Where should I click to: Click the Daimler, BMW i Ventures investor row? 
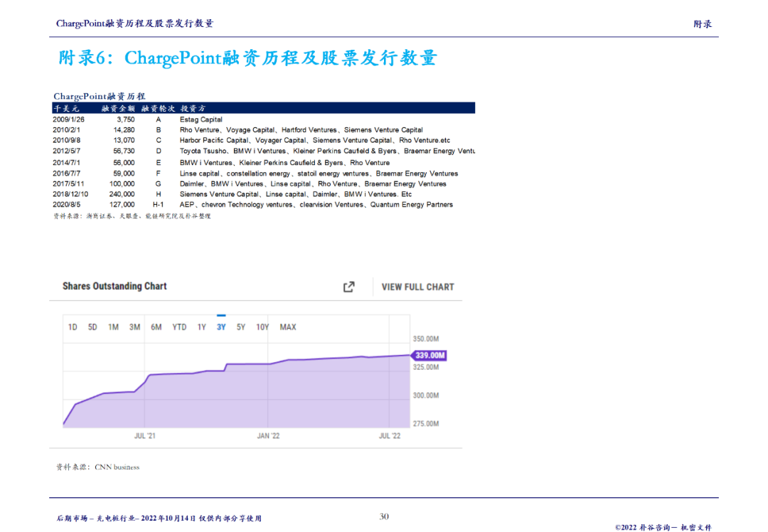313,183
